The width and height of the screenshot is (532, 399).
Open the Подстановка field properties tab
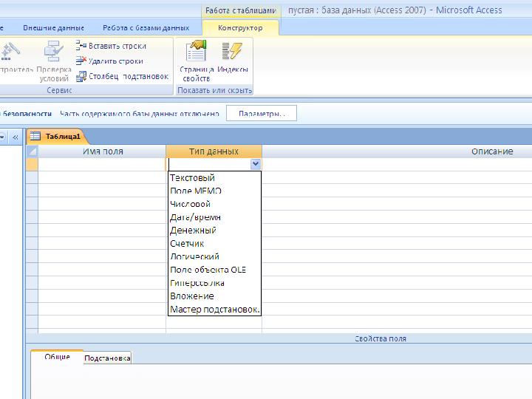(x=107, y=358)
